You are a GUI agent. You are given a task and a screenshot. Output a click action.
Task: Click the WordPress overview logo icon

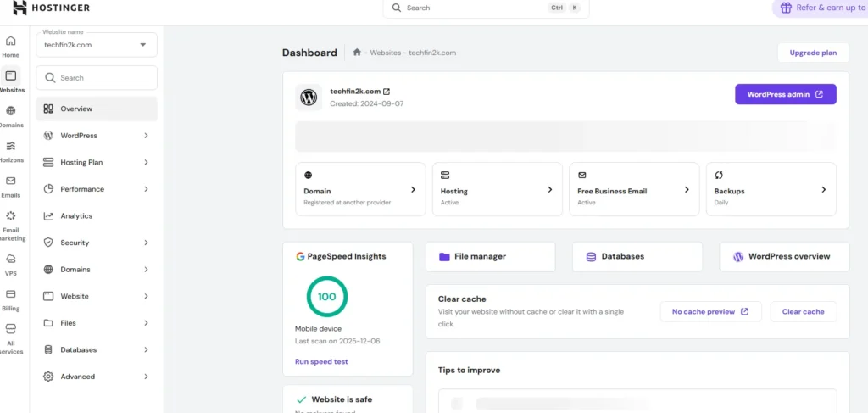tap(738, 256)
